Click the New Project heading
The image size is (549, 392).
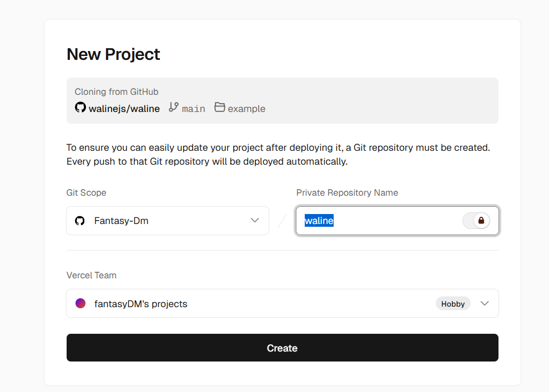coord(113,54)
